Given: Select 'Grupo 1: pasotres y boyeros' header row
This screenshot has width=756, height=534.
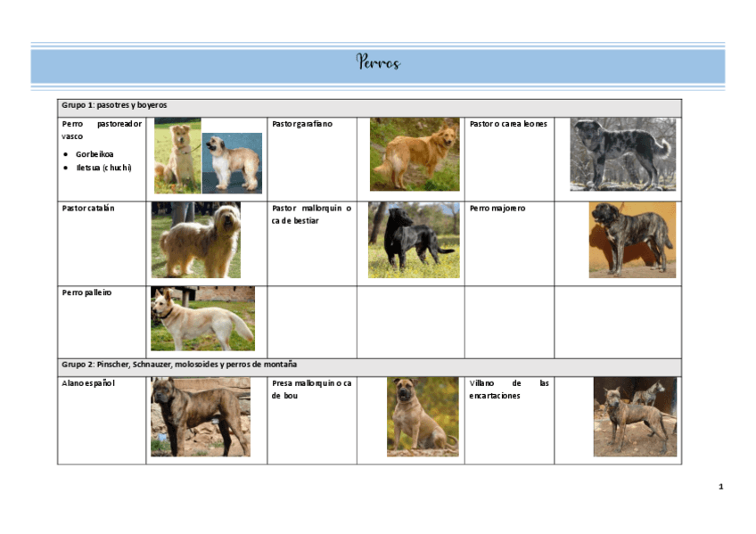Looking at the screenshot, I should [x=369, y=108].
